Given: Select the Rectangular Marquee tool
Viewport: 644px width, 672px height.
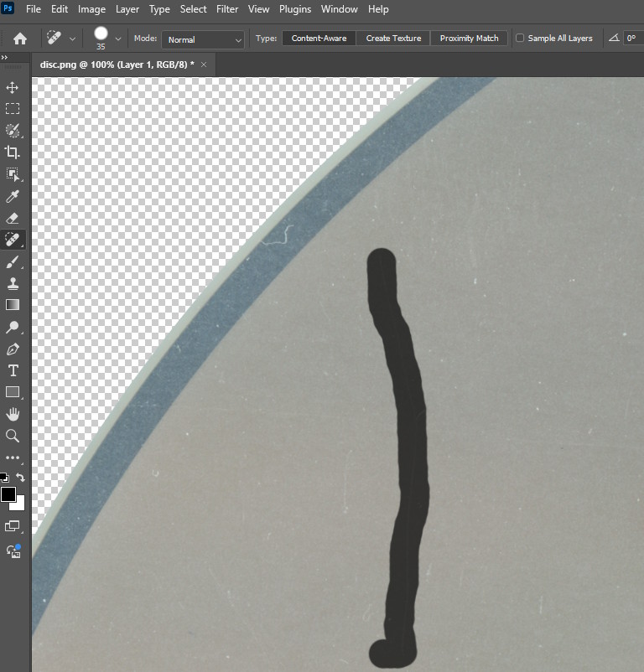Looking at the screenshot, I should click(13, 109).
